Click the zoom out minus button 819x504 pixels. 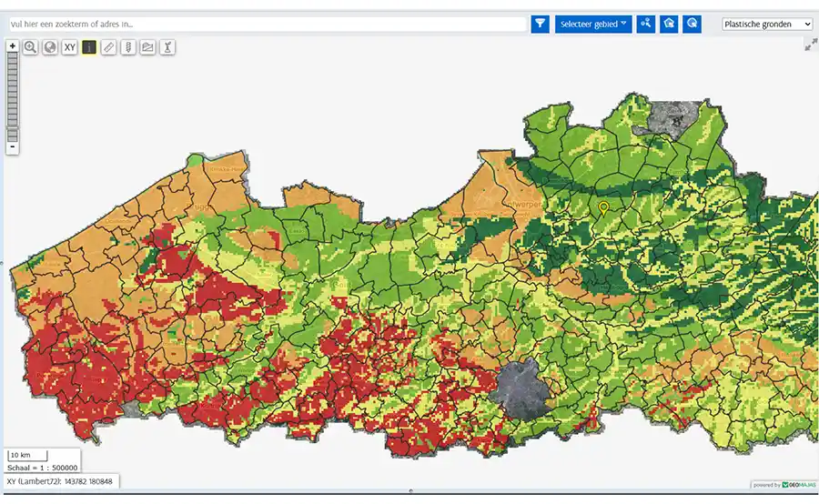12,146
